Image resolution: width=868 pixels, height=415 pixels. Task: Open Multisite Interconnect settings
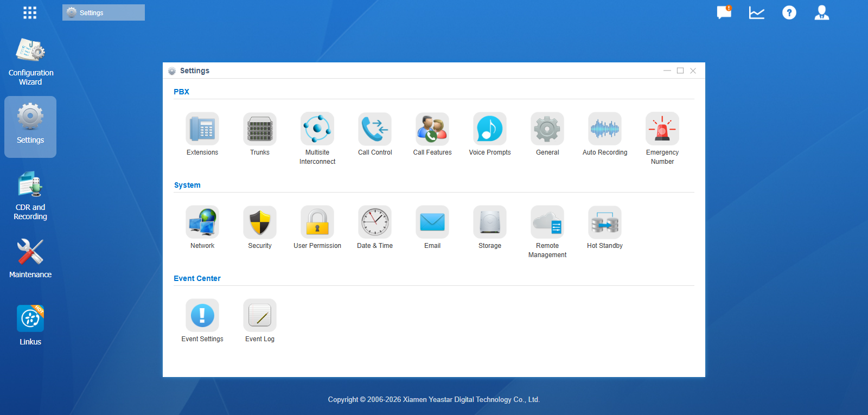coord(317,129)
